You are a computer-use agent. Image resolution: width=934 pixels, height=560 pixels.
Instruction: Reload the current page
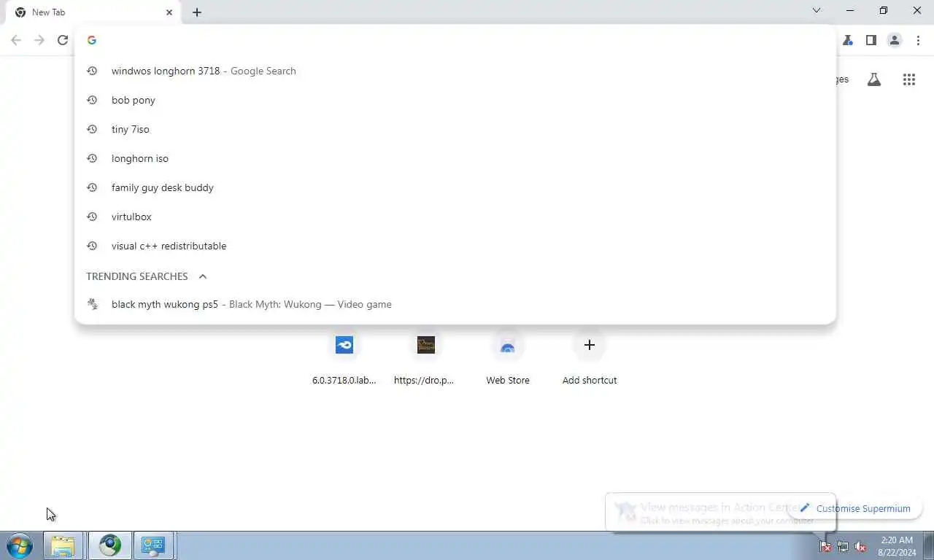coord(63,40)
